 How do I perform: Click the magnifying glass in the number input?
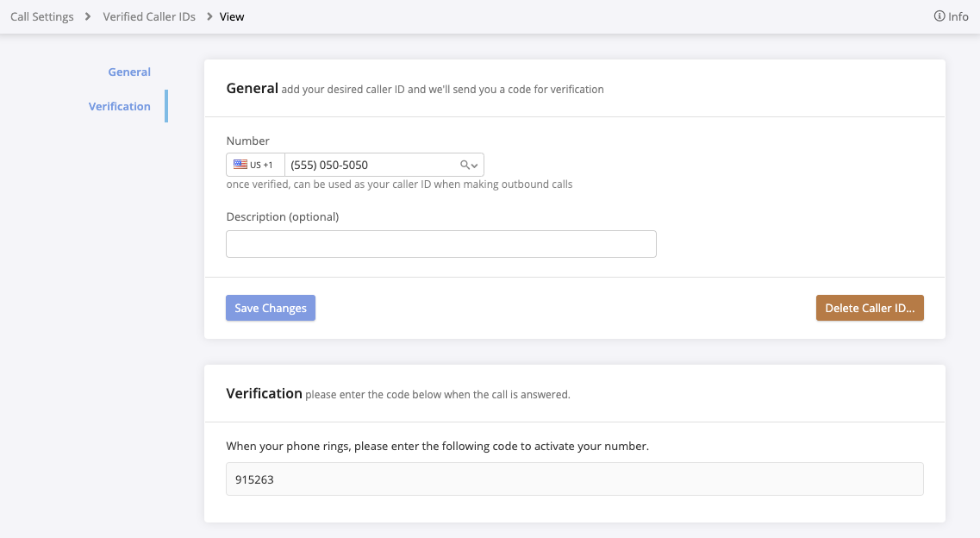click(463, 164)
